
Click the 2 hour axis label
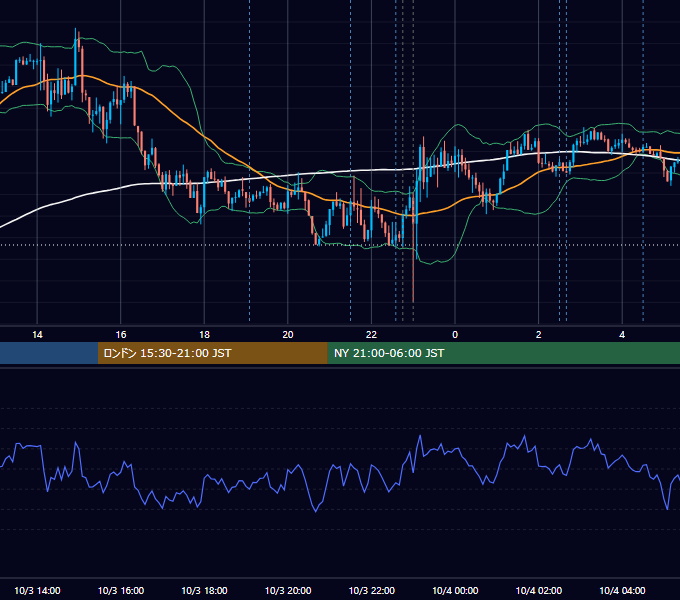coord(539,335)
